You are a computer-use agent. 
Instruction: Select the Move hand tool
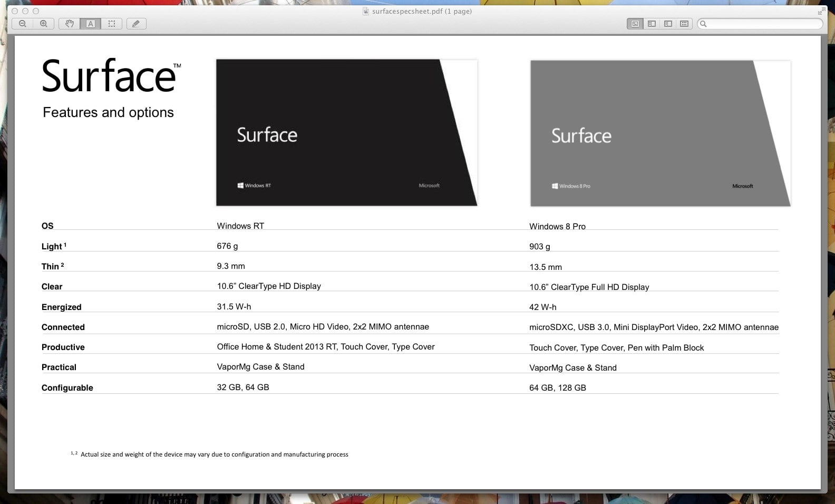pos(70,24)
